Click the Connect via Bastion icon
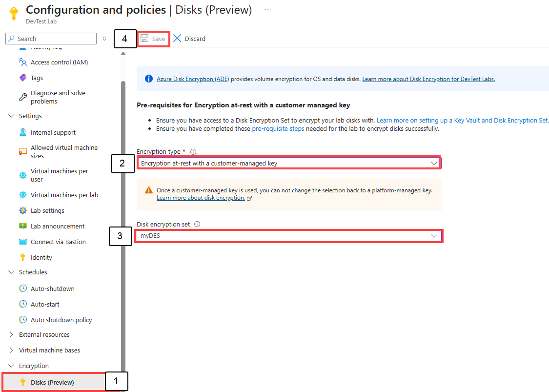 click(23, 242)
